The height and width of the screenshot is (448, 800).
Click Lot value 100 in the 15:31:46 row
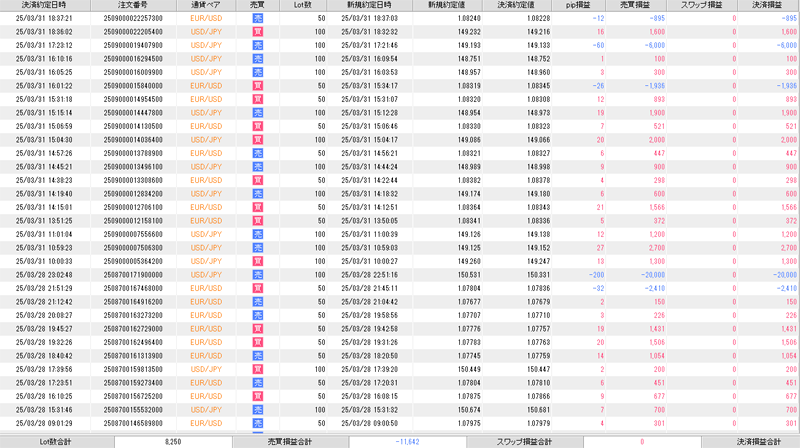[320, 410]
